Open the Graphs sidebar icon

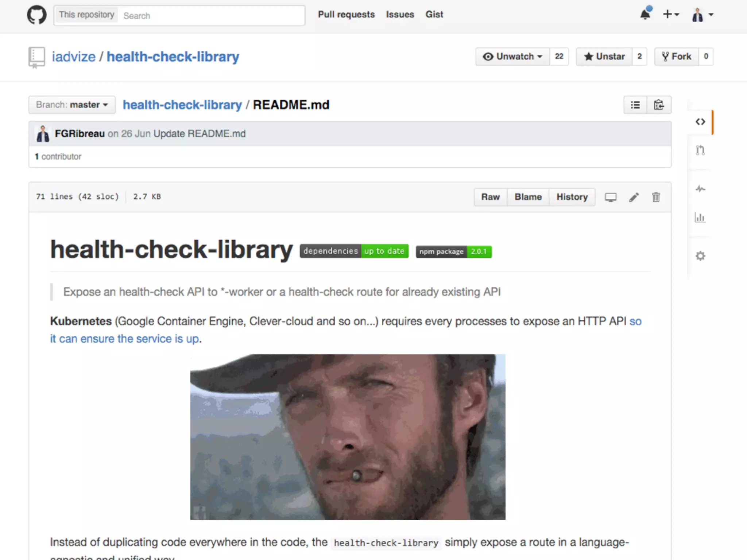point(700,218)
